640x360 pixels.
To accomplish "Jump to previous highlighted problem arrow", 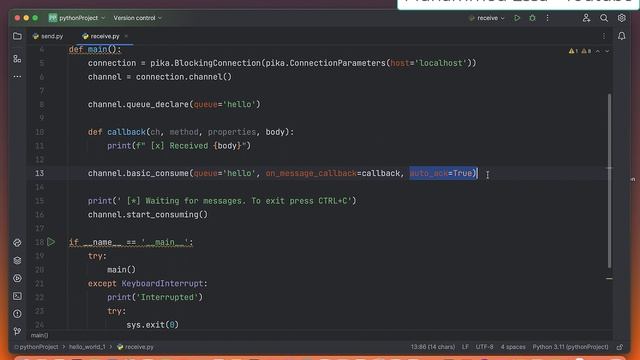I will [x=598, y=51].
